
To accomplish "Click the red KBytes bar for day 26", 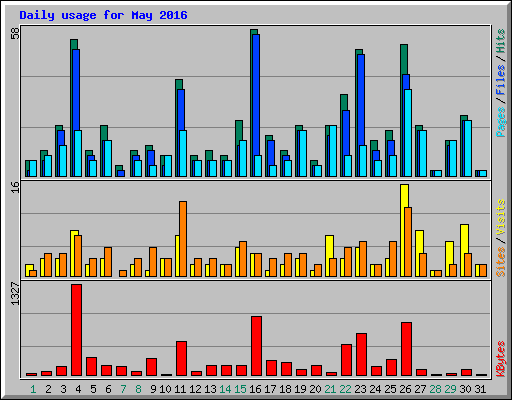I will (x=406, y=349).
